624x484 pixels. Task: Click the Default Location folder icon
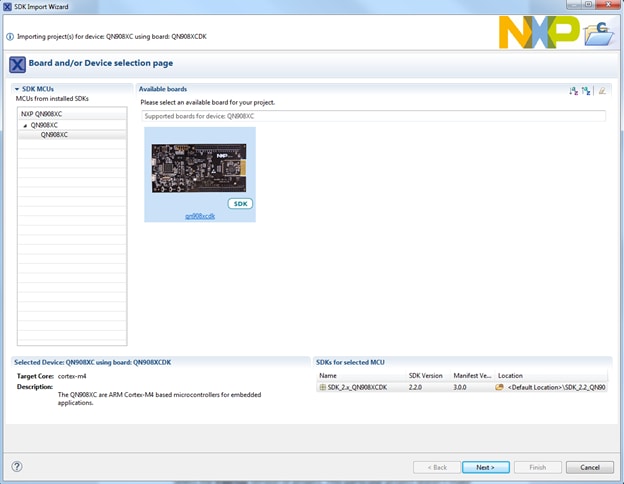pyautogui.click(x=499, y=387)
